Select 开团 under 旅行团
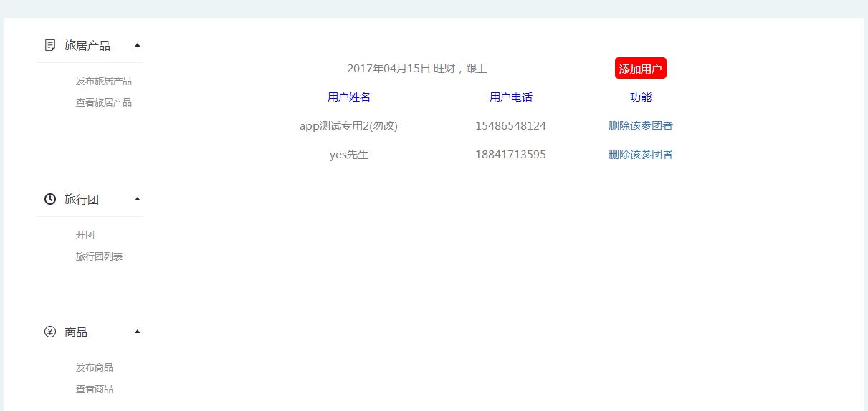This screenshot has width=868, height=411. click(85, 235)
